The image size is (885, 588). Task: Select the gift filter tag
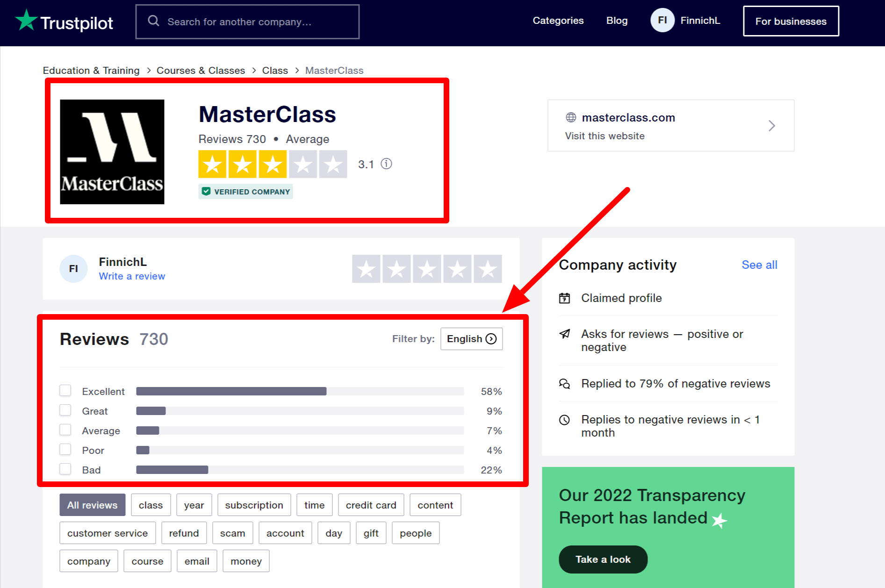pyautogui.click(x=371, y=533)
